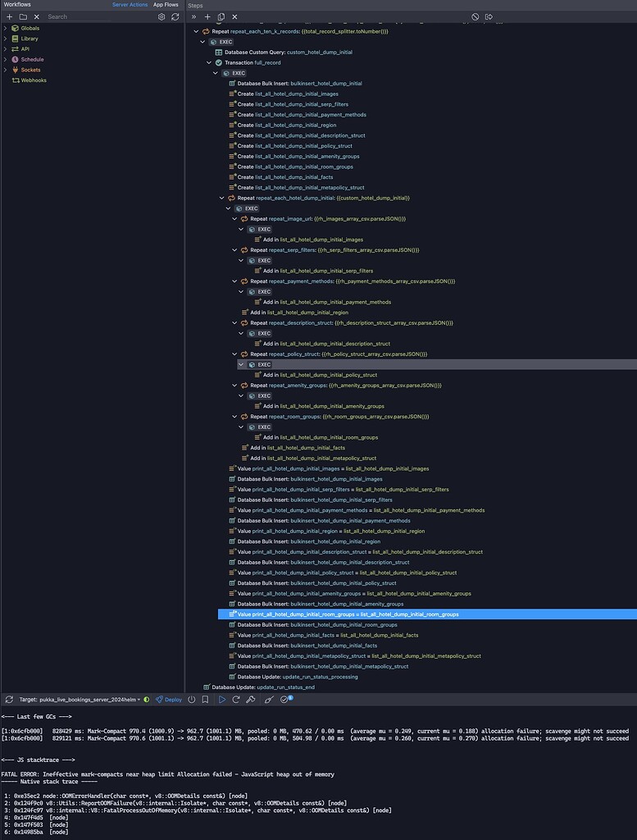Run the workflow with play icon
The height and width of the screenshot is (840, 637).
221,700
